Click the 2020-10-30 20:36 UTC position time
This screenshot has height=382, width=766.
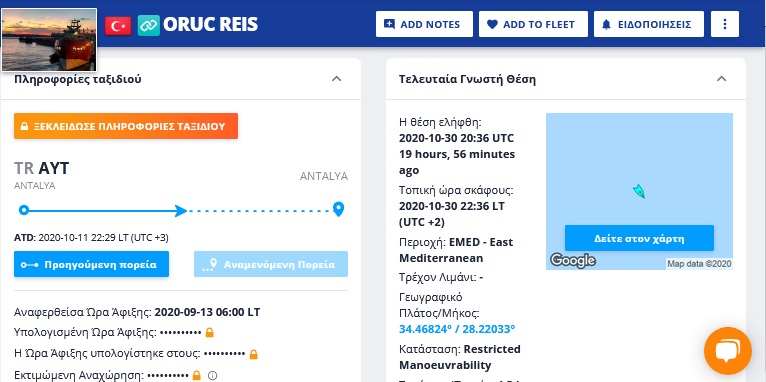coord(456,138)
